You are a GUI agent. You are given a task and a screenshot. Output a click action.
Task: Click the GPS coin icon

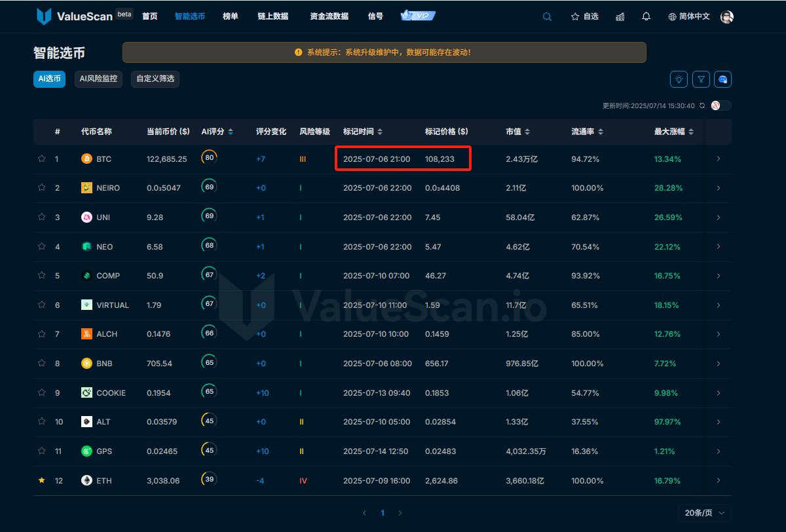coord(86,451)
